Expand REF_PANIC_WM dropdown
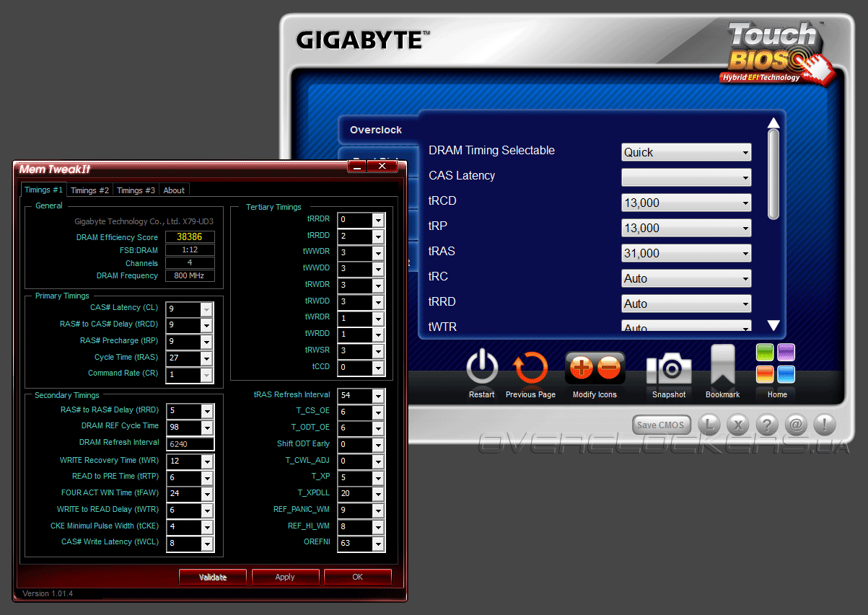The height and width of the screenshot is (615, 868). [x=378, y=510]
